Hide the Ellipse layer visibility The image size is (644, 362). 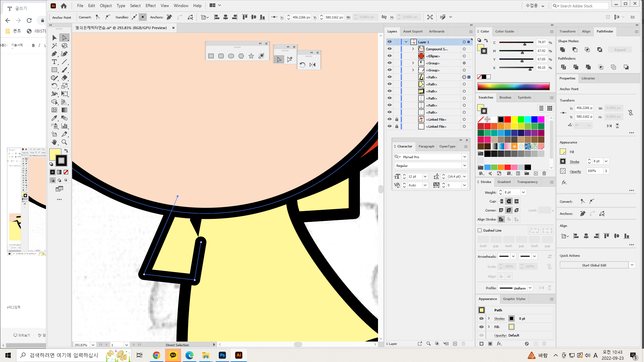click(x=389, y=56)
